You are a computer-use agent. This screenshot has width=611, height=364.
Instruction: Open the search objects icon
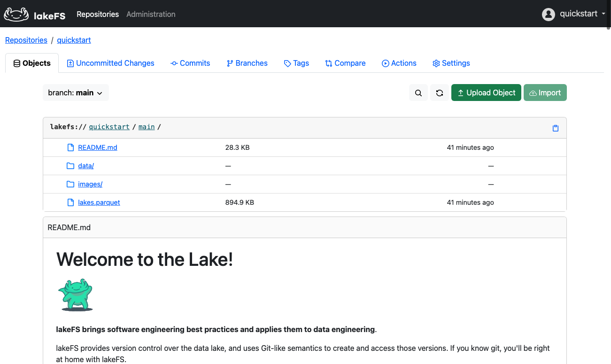click(418, 93)
